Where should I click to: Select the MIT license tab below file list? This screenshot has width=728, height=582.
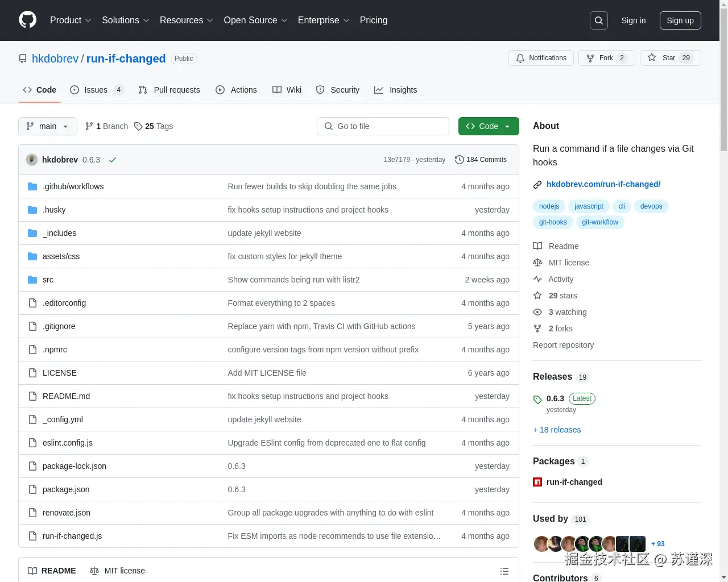coord(117,571)
